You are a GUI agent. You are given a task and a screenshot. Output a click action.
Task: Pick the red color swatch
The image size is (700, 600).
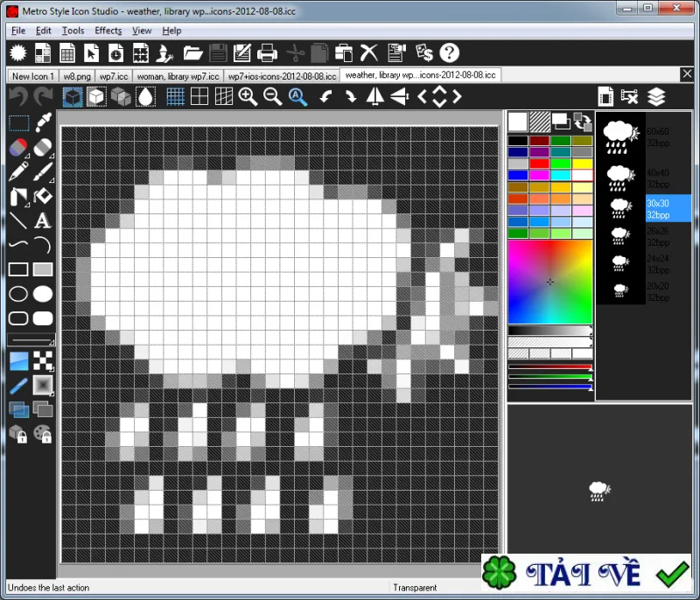(539, 164)
